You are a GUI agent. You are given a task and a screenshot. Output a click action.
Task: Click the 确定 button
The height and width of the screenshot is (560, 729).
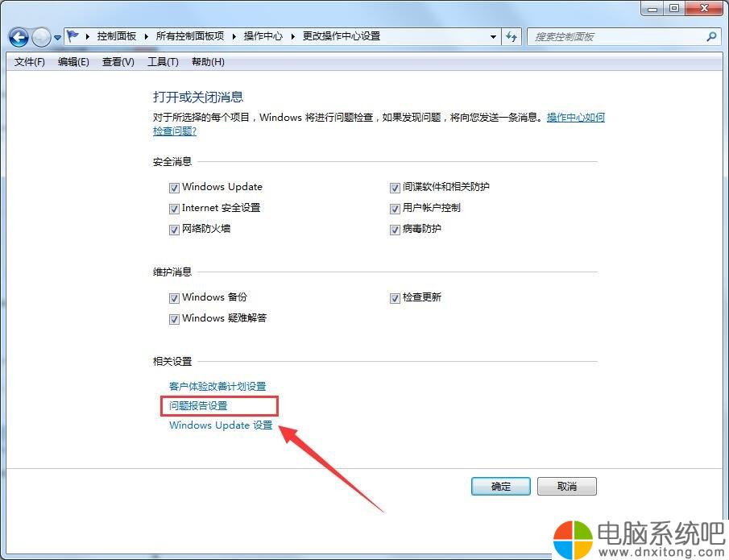(501, 486)
